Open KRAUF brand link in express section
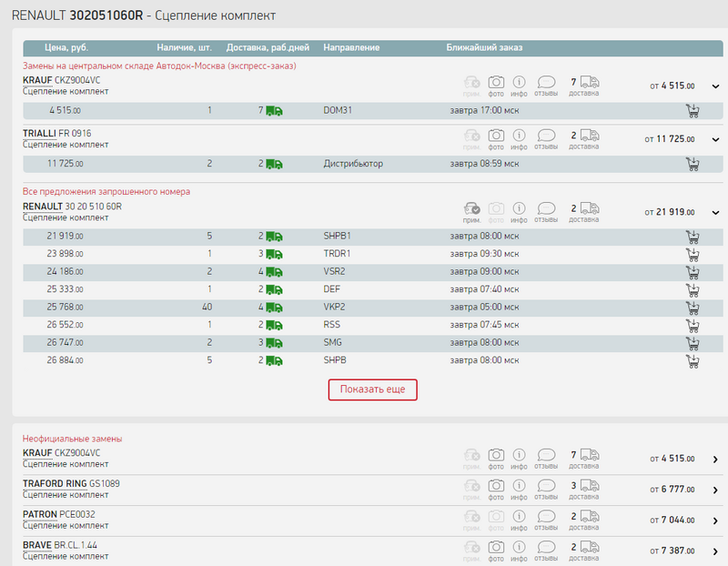Image resolution: width=728 pixels, height=566 pixels. pyautogui.click(x=37, y=80)
